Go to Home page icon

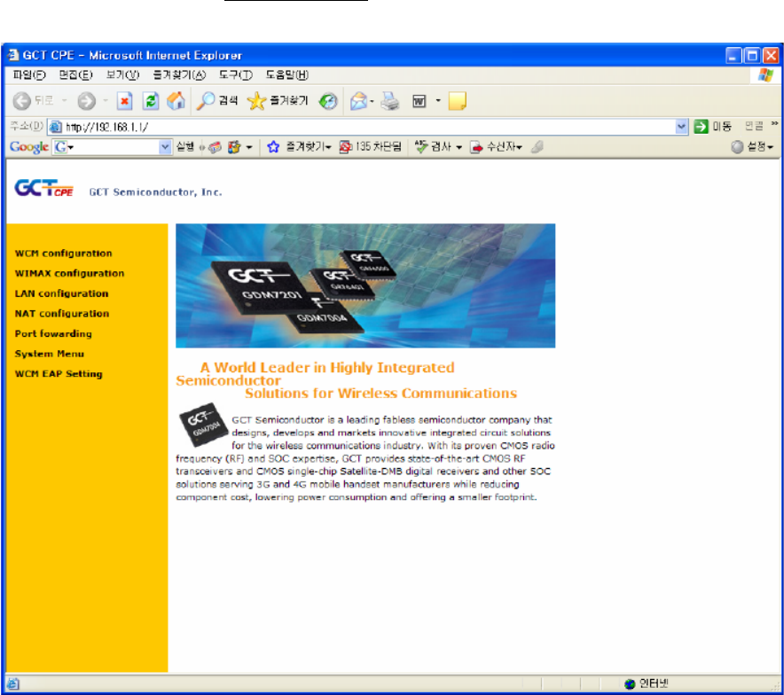[176, 101]
